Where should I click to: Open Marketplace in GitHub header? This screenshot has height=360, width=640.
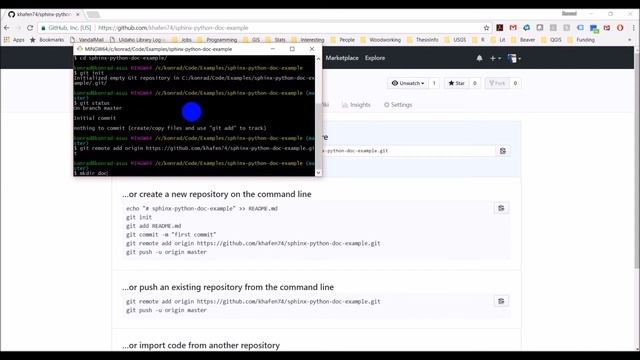(342, 58)
